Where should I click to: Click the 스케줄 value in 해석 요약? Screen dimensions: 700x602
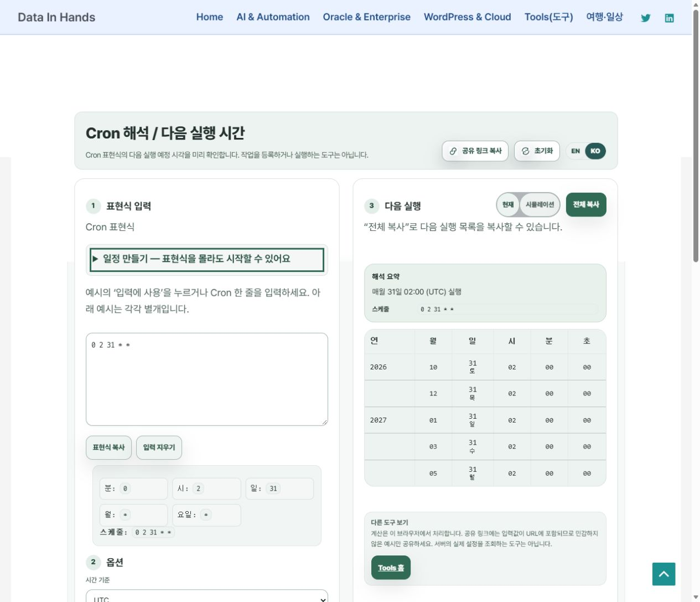click(508, 309)
